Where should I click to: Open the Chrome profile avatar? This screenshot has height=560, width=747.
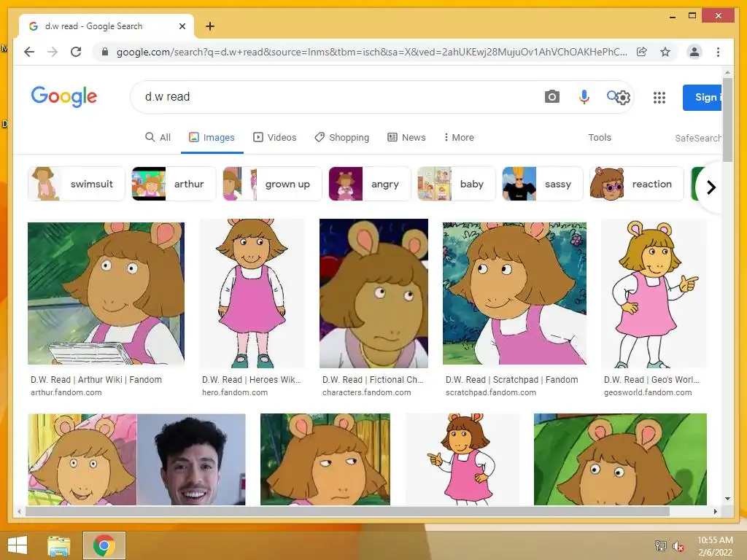[x=694, y=52]
